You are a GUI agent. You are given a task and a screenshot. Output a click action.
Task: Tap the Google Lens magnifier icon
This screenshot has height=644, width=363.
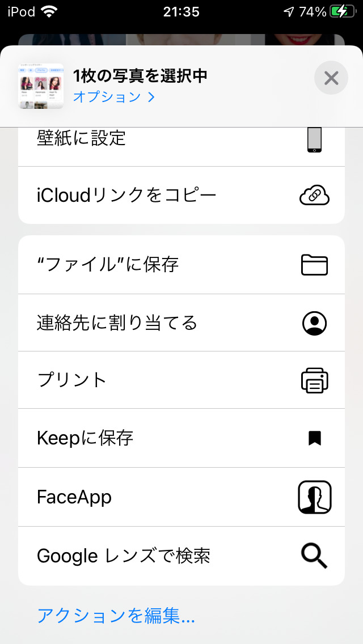(x=314, y=556)
